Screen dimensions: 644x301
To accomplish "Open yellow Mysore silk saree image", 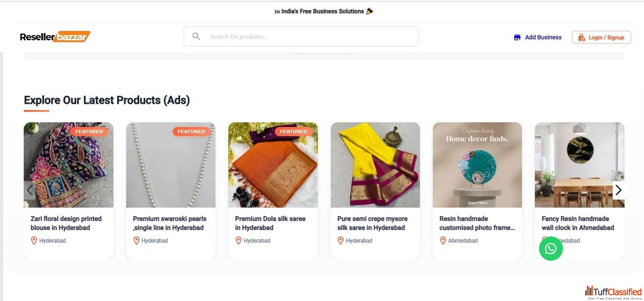I will pyautogui.click(x=375, y=165).
